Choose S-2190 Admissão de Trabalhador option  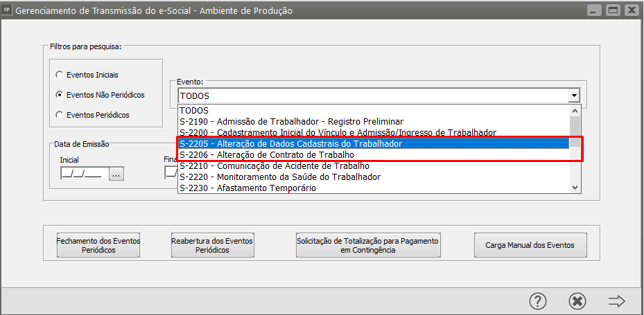[x=374, y=121]
